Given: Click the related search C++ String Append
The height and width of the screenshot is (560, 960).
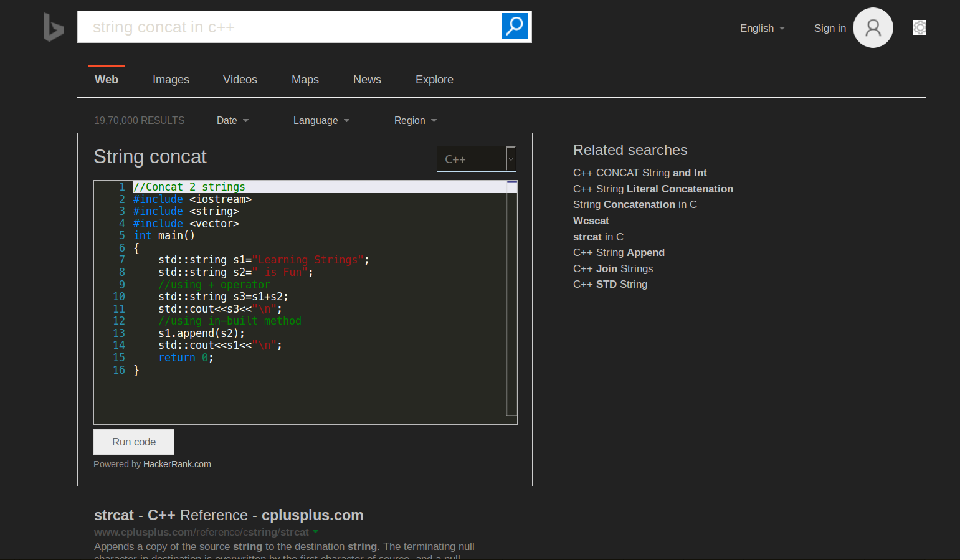Looking at the screenshot, I should pyautogui.click(x=619, y=252).
